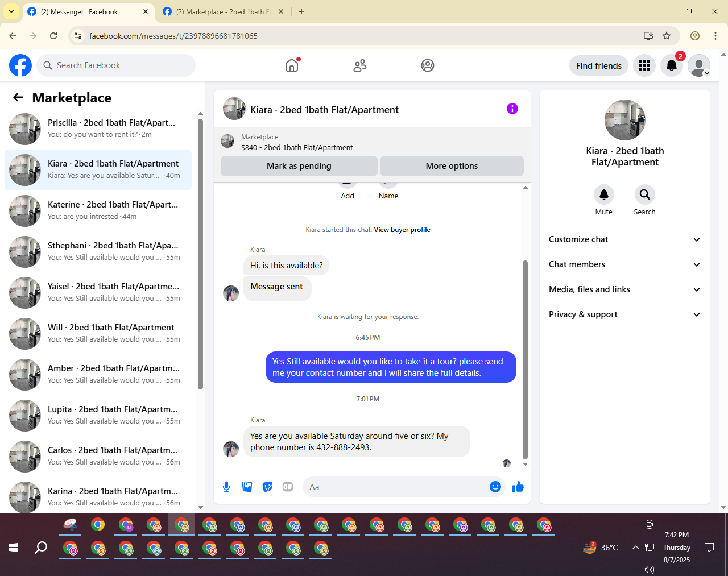
Task: Open the Windows notification center
Action: click(x=709, y=548)
